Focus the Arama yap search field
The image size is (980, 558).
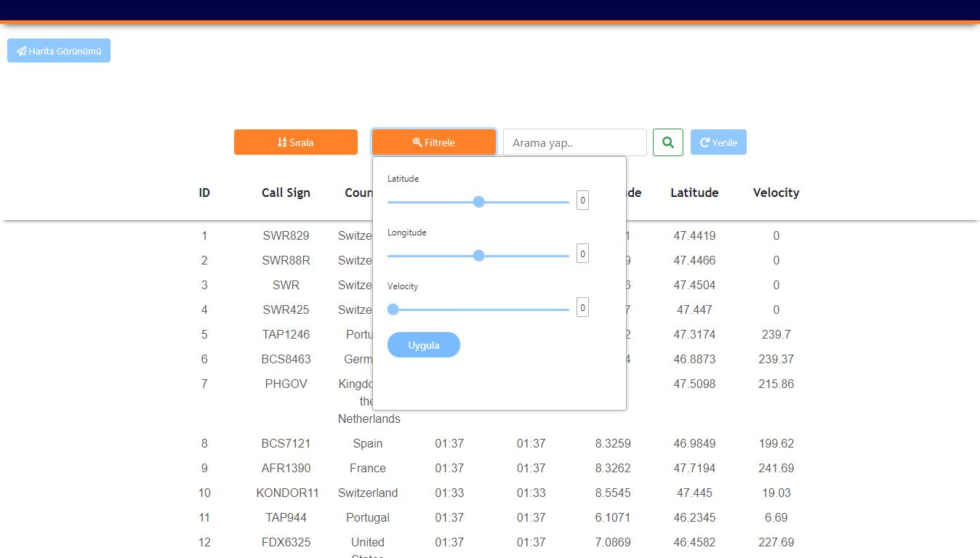575,142
